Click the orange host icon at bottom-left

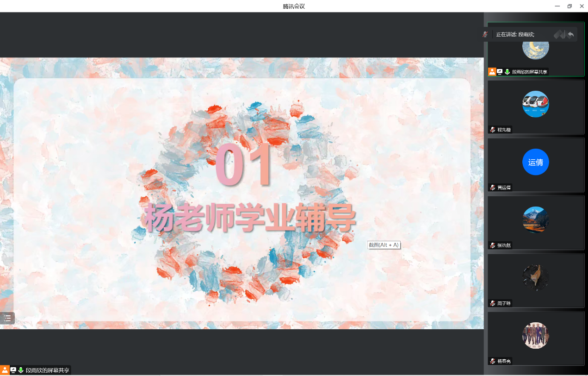5,370
